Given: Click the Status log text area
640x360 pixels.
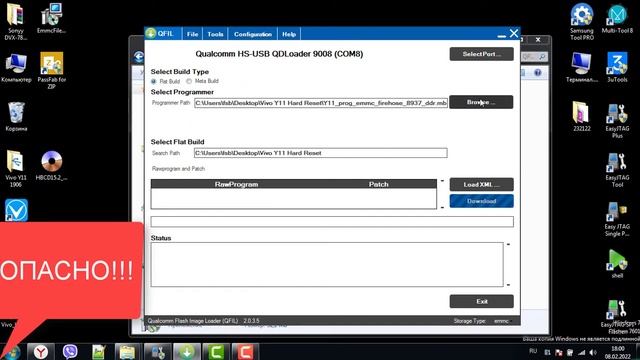Looking at the screenshot, I should (327, 264).
